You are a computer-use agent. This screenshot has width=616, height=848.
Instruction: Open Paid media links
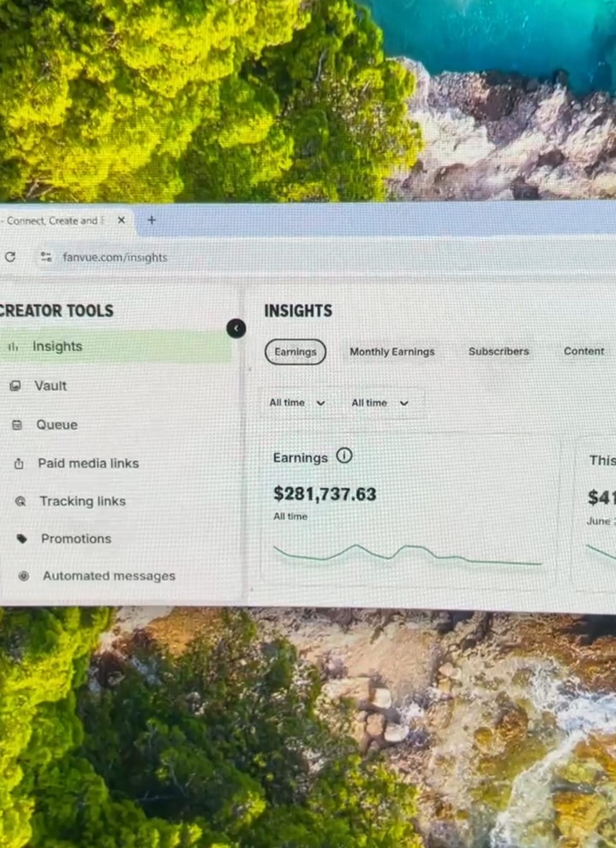[88, 463]
